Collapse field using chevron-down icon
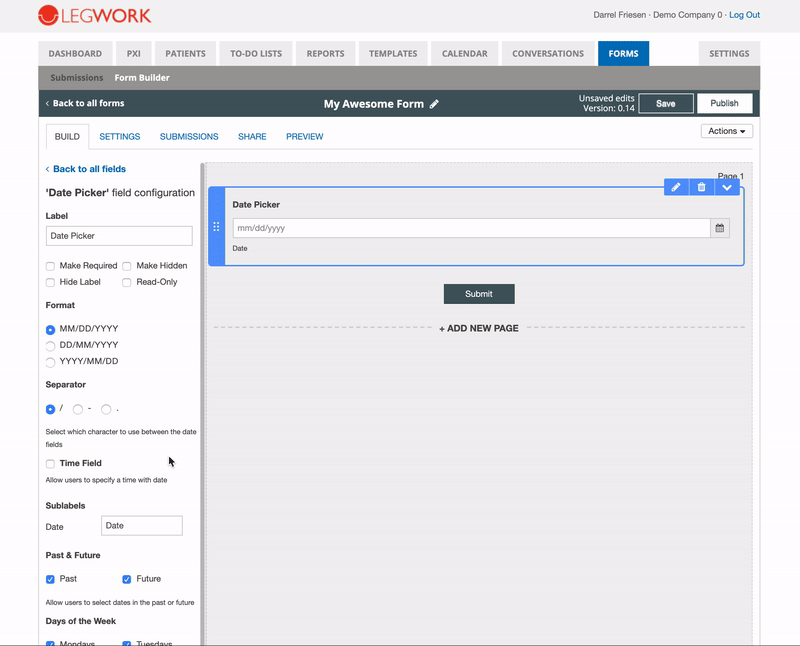The width and height of the screenshot is (800, 646). click(727, 187)
